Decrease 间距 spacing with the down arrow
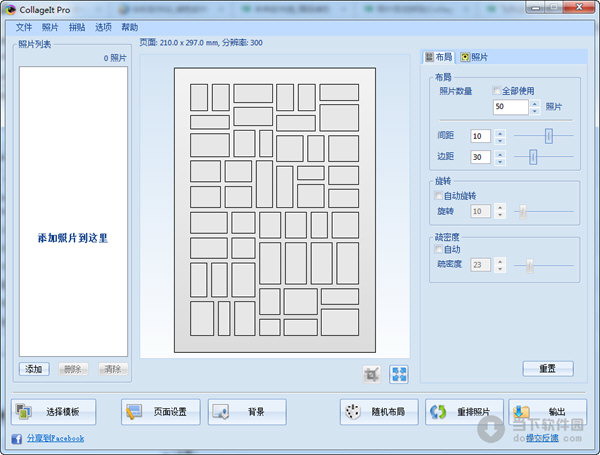This screenshot has height=455, width=600. (x=500, y=140)
